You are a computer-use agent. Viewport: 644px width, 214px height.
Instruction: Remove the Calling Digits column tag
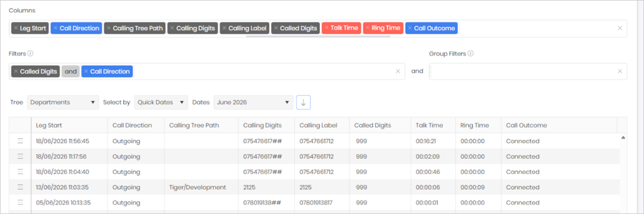(172, 28)
